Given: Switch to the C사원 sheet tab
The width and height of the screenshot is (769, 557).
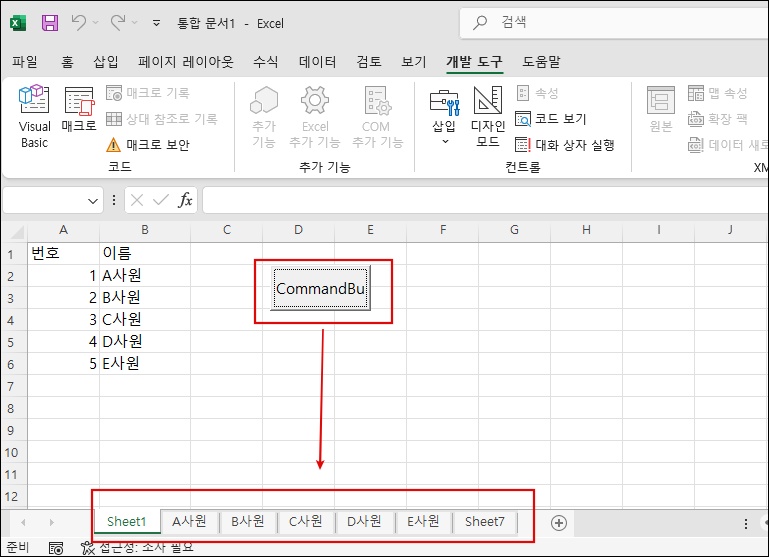Looking at the screenshot, I should point(306,522).
